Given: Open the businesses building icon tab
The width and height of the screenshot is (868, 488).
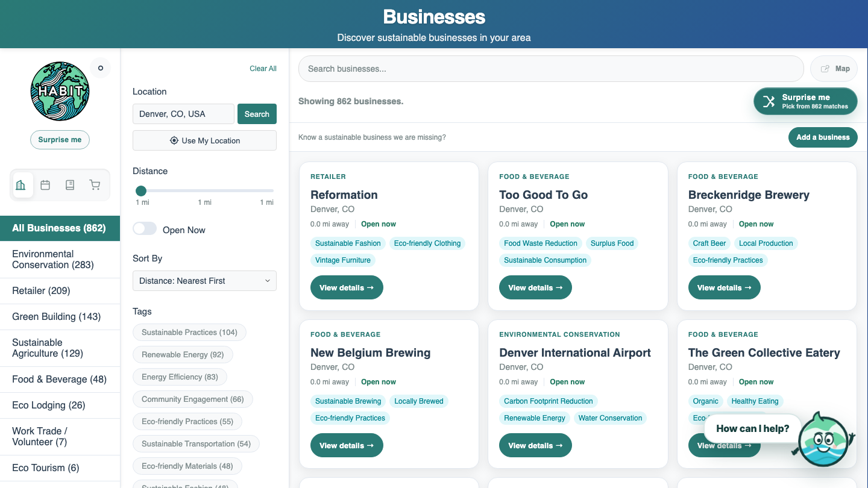Looking at the screenshot, I should point(23,185).
